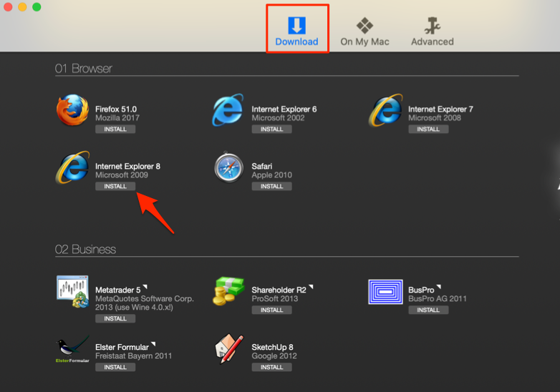
Task: Expand the Shareholder R2 disclosure triangle
Action: click(312, 288)
